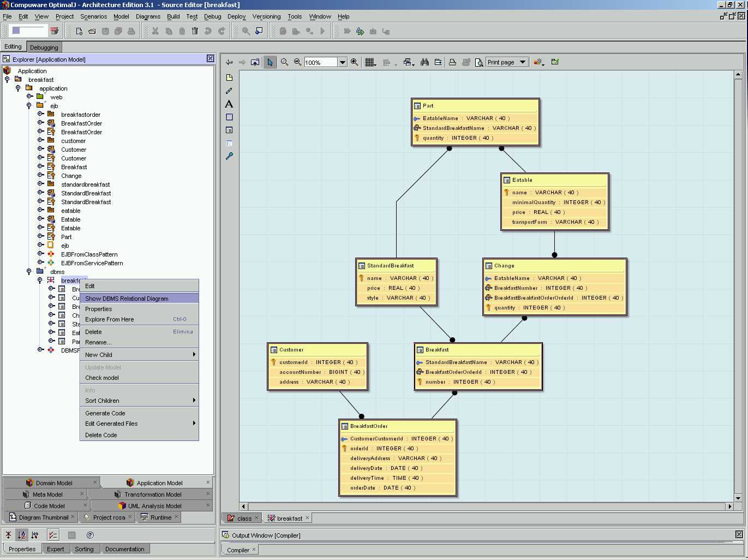Open the Documentation tab
The width and height of the screenshot is (748, 560).
[x=124, y=549]
